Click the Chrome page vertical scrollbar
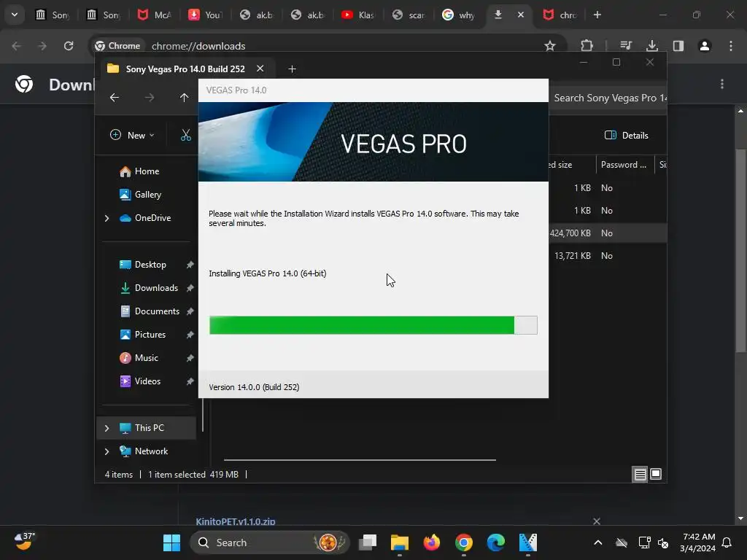The width and height of the screenshot is (747, 560). click(740, 251)
